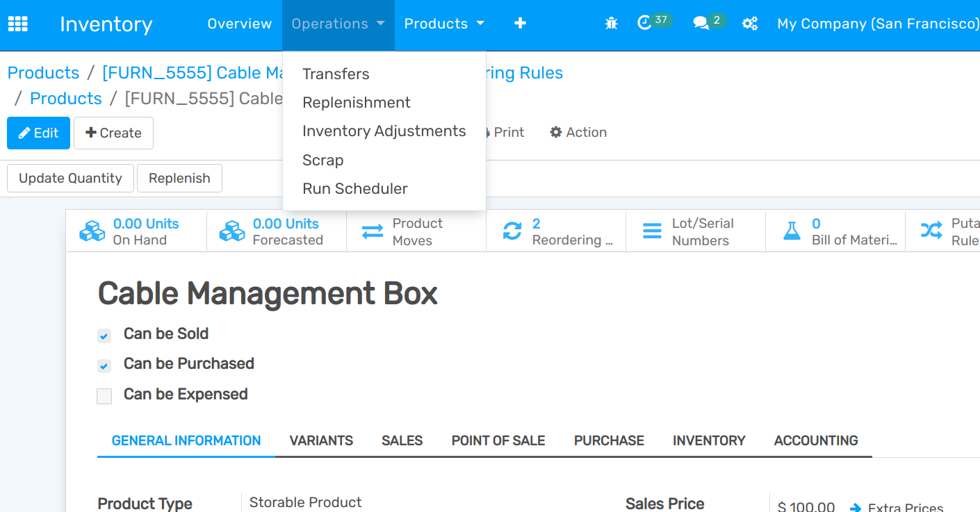Click the Product Moves arrows icon
980x512 pixels.
[373, 231]
